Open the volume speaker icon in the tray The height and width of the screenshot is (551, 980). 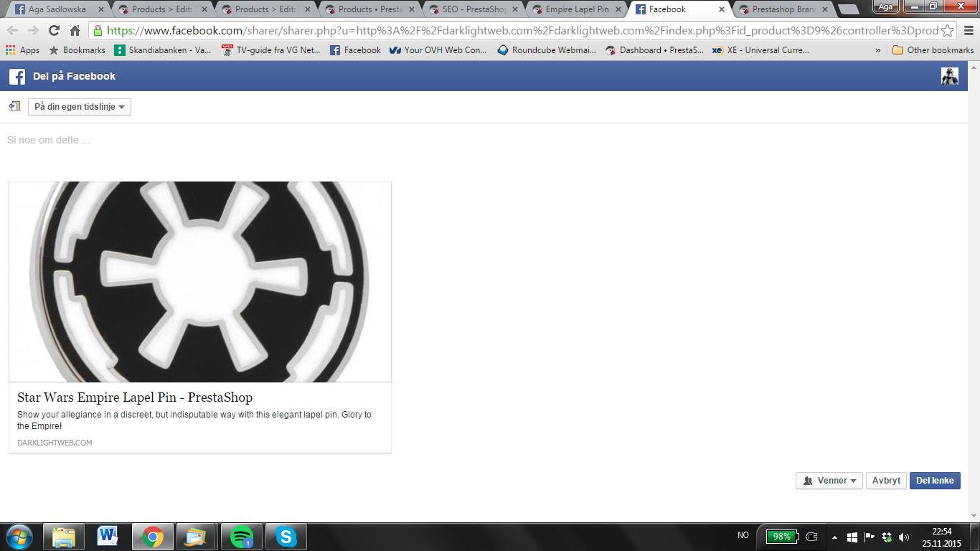pos(904,537)
